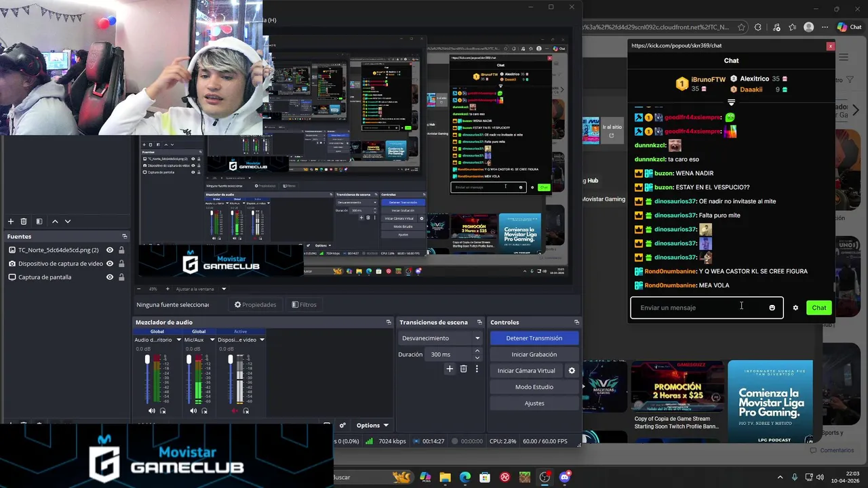Pop out the Transiciones de escena dock

tap(479, 322)
